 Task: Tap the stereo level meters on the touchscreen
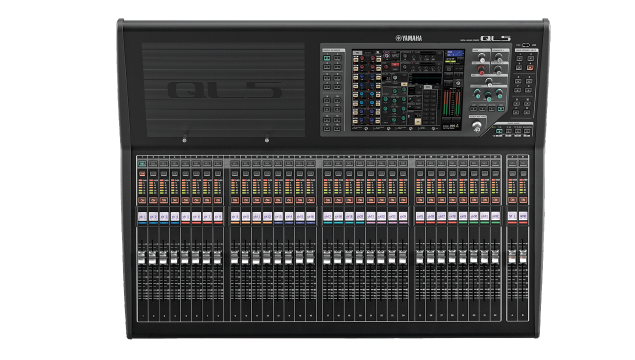tap(452, 103)
